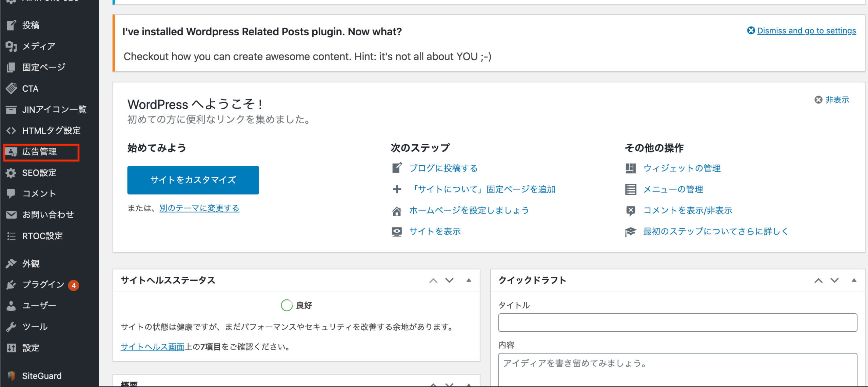Click the house icon beside ホームページを設定しましょう
This screenshot has height=387, width=868.
pos(397,211)
